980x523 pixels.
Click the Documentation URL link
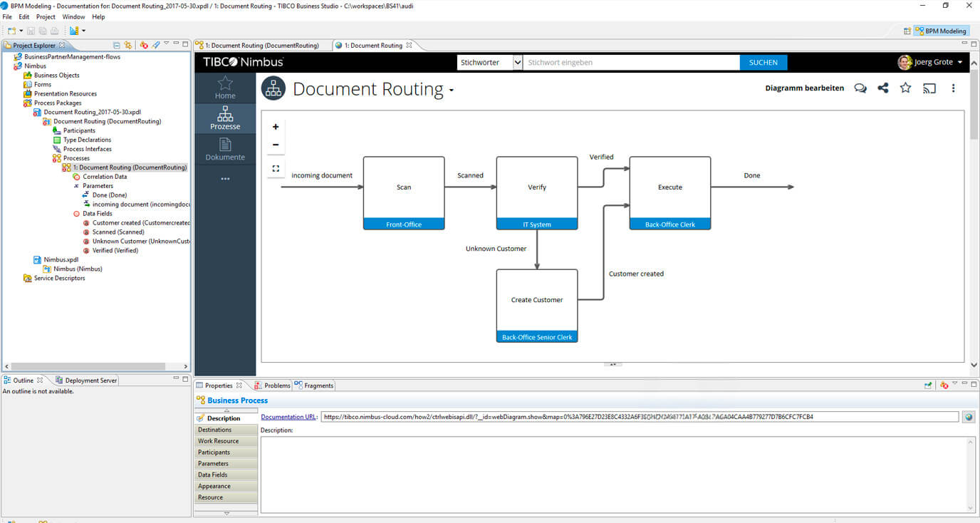289,417
